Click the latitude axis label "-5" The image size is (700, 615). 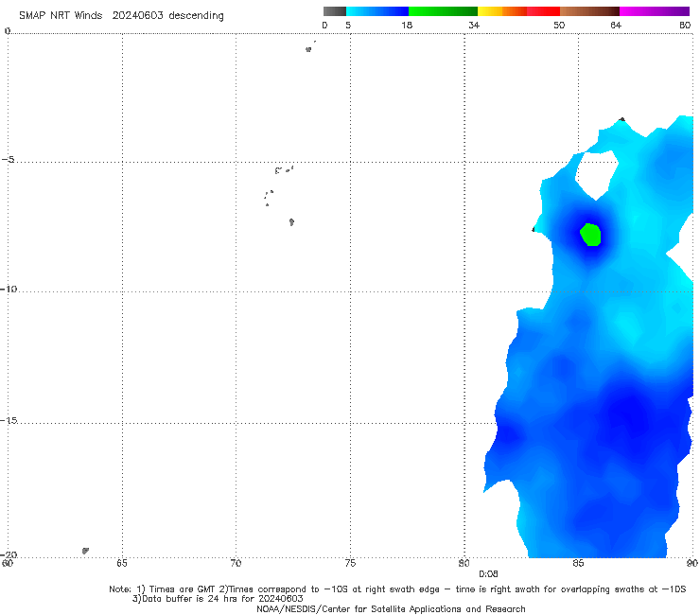[x=9, y=160]
